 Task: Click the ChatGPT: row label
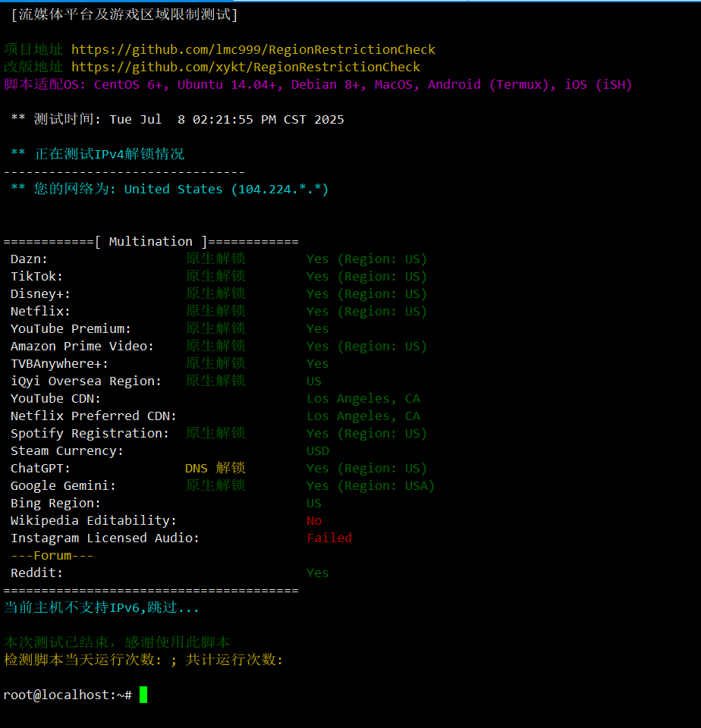(x=40, y=469)
